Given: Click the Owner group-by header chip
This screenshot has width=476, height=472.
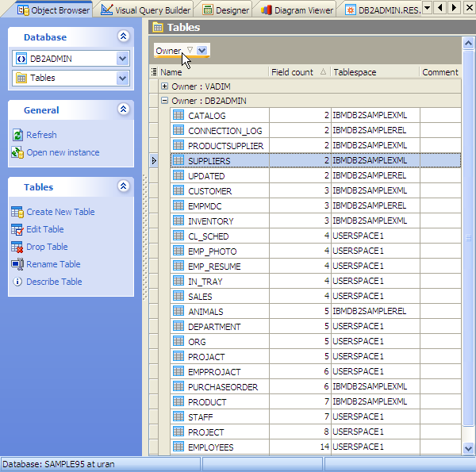Looking at the screenshot, I should (x=182, y=51).
